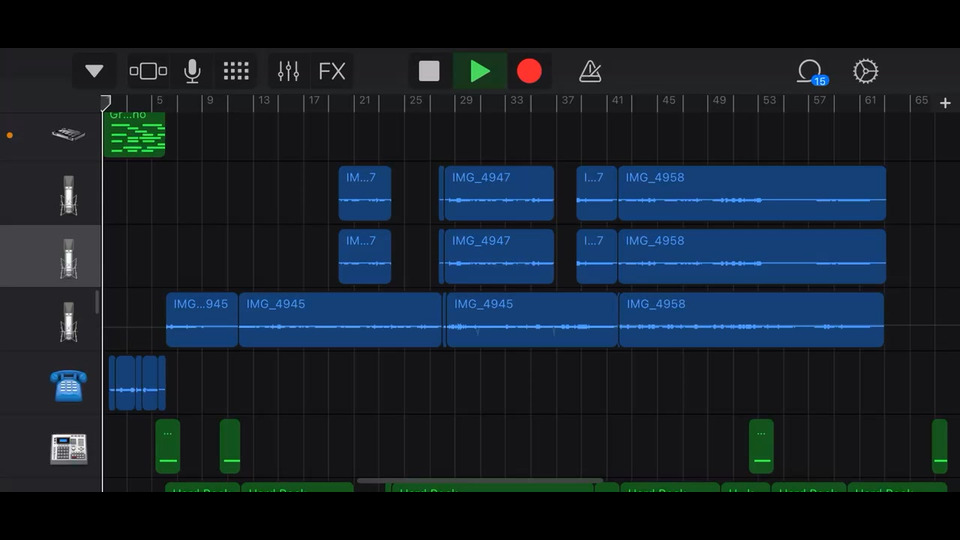Toggle the metronome

point(590,71)
